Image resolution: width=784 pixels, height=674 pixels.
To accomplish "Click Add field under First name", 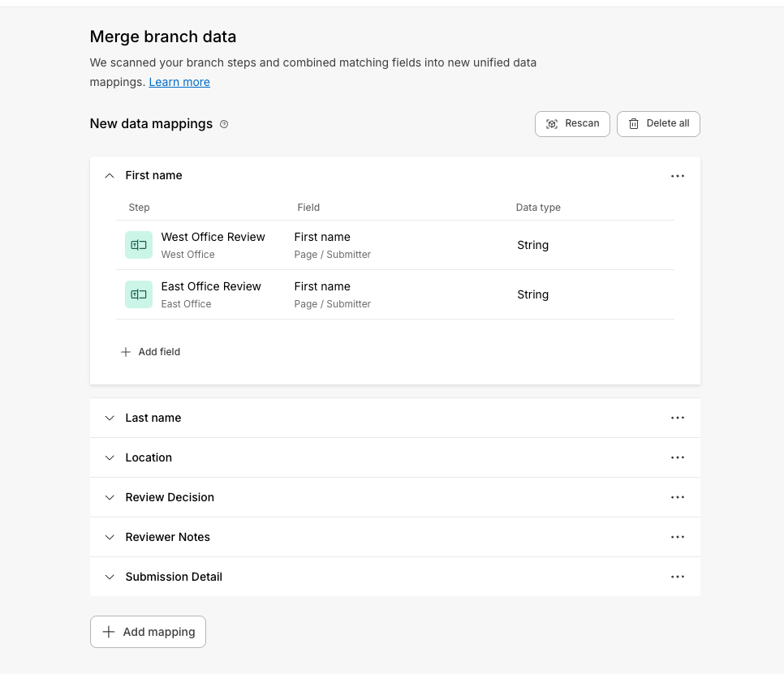I will point(150,352).
